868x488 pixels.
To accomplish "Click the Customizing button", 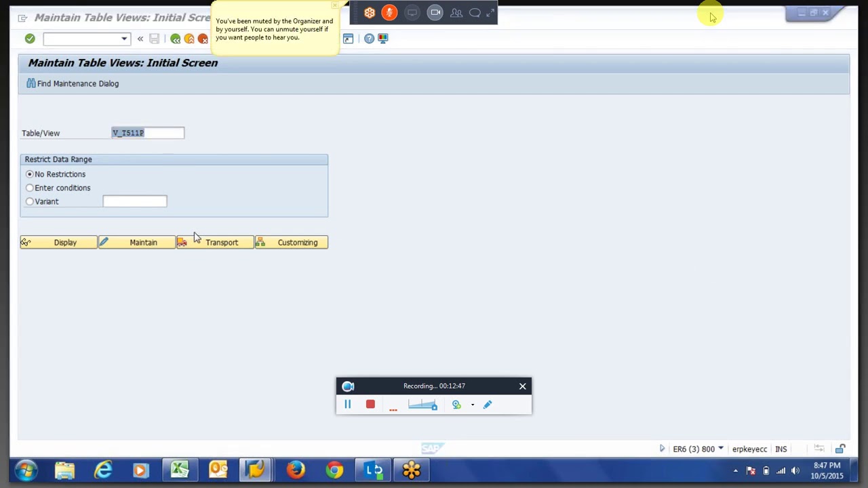I will (x=292, y=243).
